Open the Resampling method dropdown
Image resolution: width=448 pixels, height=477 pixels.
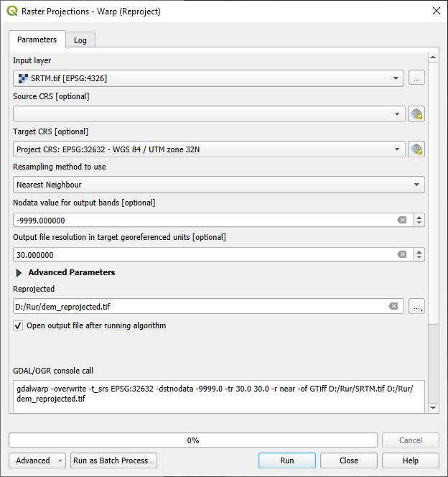pyautogui.click(x=219, y=185)
